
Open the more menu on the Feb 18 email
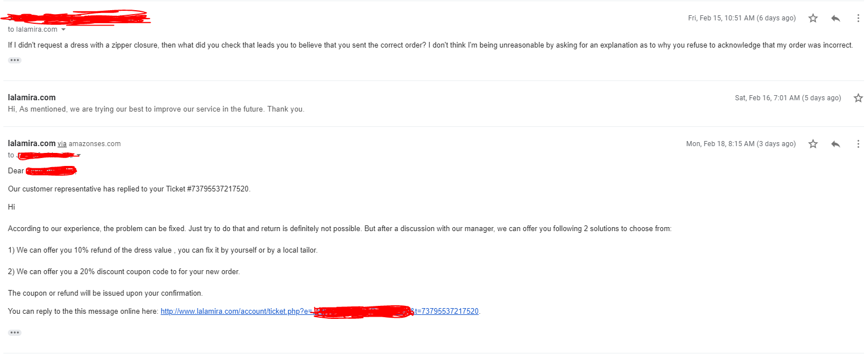[x=858, y=144]
